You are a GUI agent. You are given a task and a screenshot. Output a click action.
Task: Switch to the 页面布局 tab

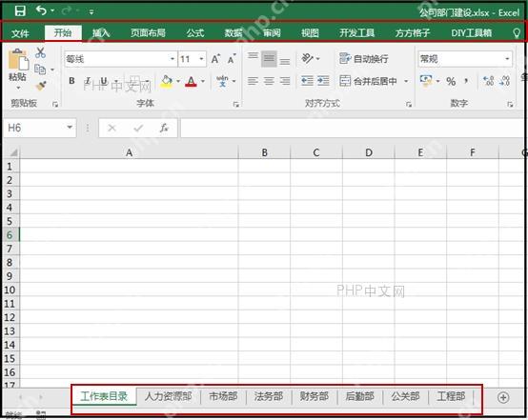148,32
